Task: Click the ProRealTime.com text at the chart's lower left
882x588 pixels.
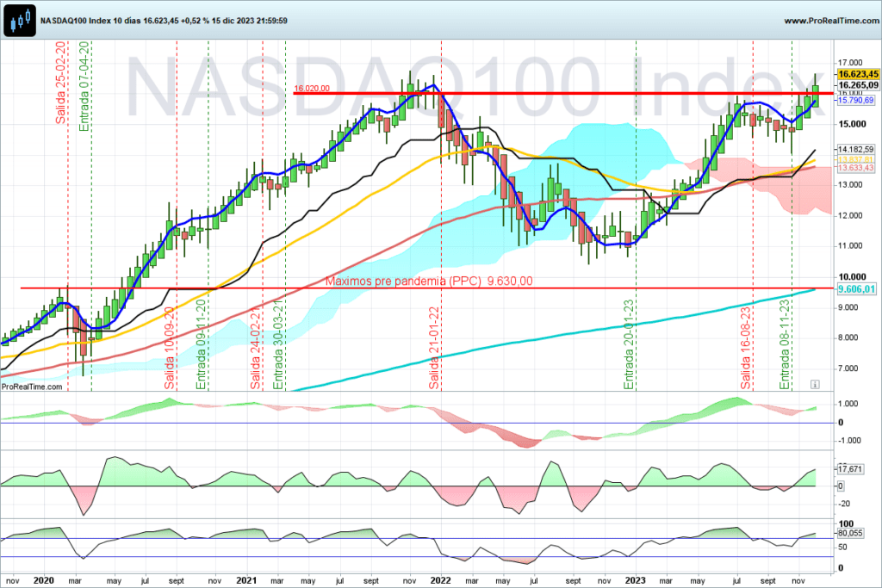Action: pos(32,387)
